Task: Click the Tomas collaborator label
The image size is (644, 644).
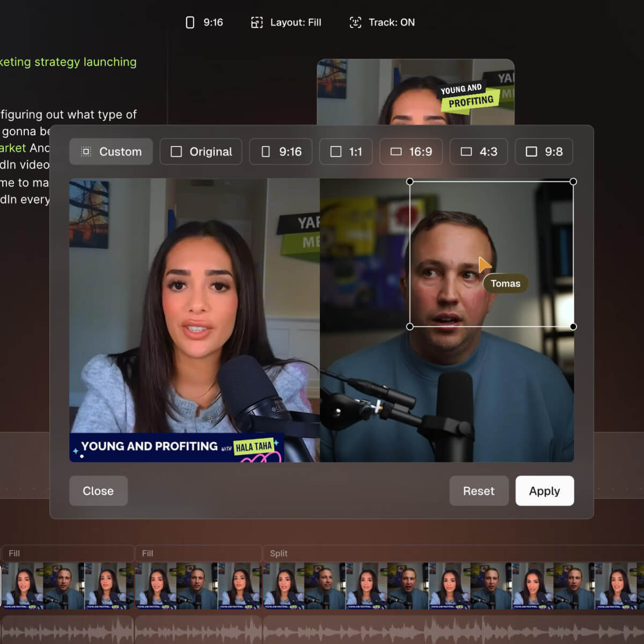Action: point(506,283)
